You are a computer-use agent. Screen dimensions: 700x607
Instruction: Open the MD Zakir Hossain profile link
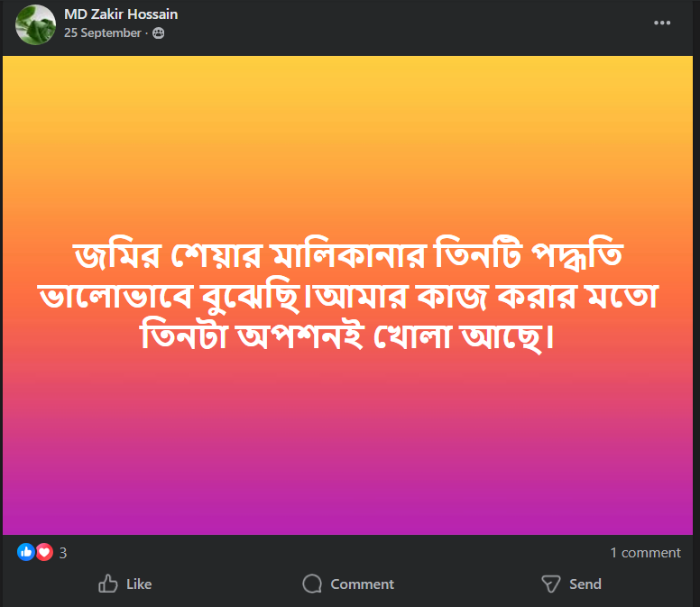coord(121,14)
